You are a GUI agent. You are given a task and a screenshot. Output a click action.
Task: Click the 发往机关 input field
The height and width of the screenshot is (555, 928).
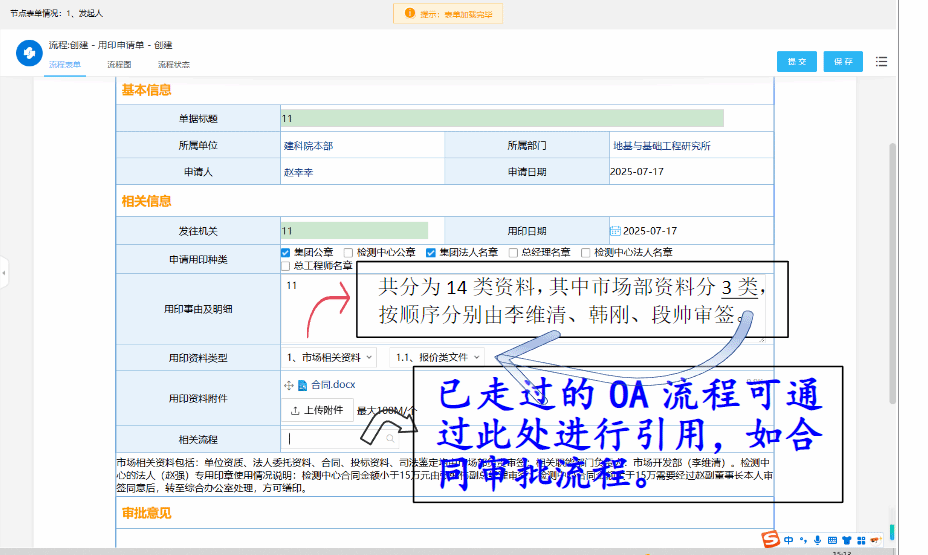pyautogui.click(x=355, y=231)
